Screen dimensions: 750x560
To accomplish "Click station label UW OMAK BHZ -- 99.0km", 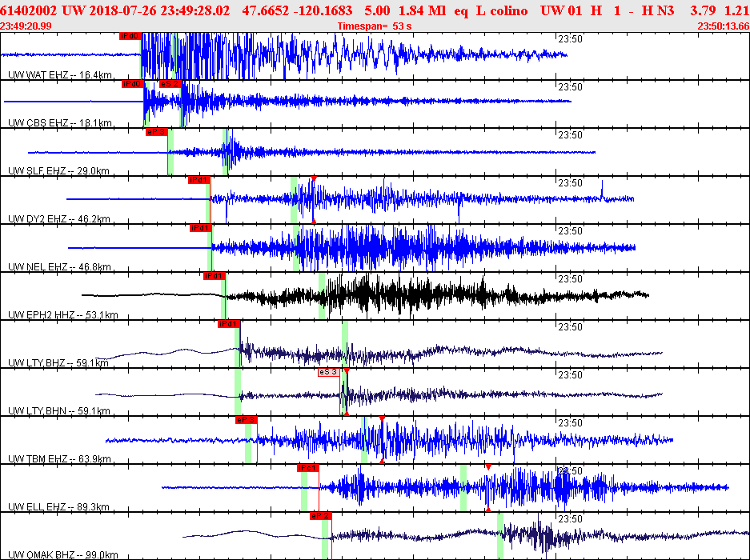I will point(62,554).
